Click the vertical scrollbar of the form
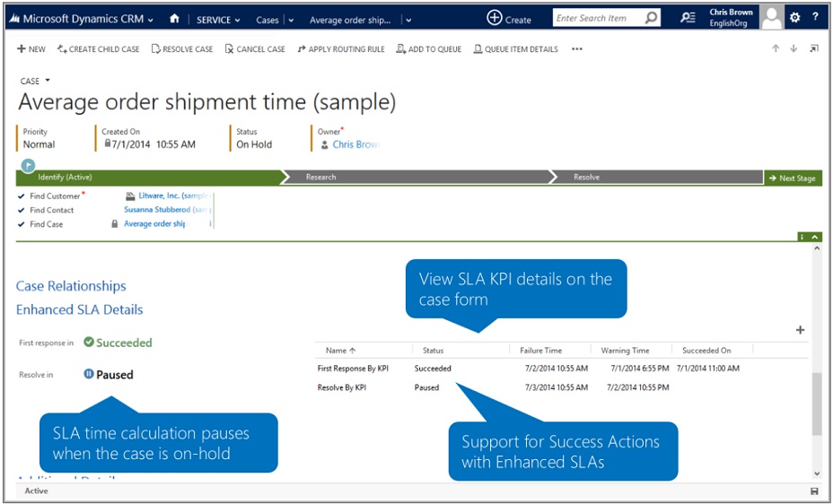The height and width of the screenshot is (504, 833). [x=817, y=404]
